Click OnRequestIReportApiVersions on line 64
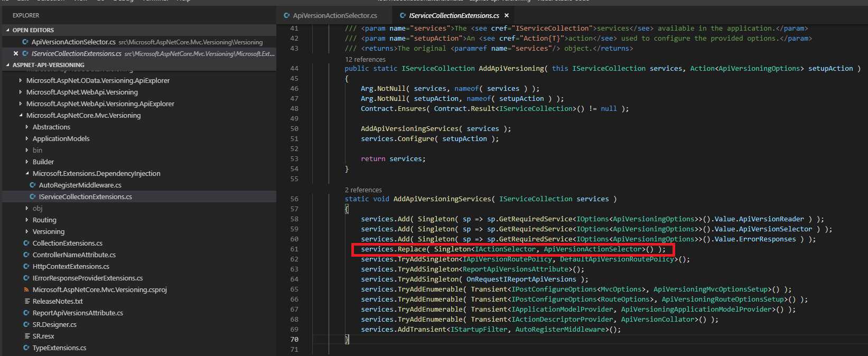868x356 pixels. tap(521, 279)
